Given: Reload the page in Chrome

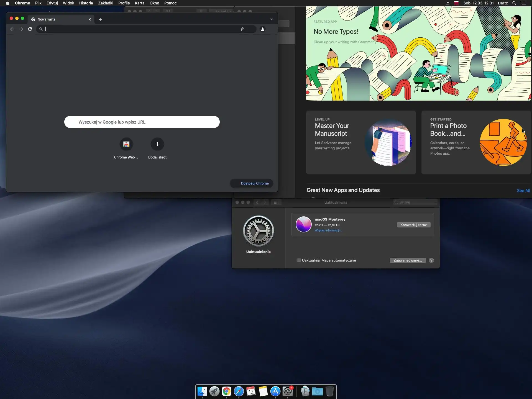Looking at the screenshot, I should click(30, 29).
